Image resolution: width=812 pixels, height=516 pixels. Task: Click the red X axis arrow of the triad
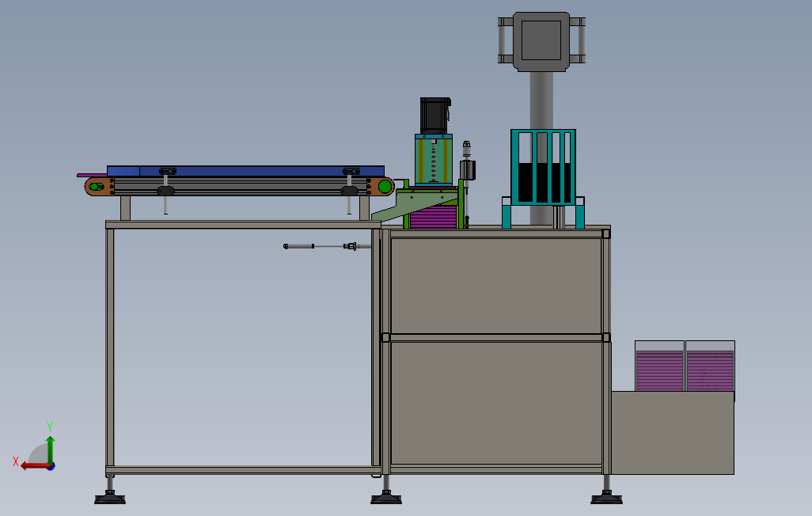click(35, 466)
